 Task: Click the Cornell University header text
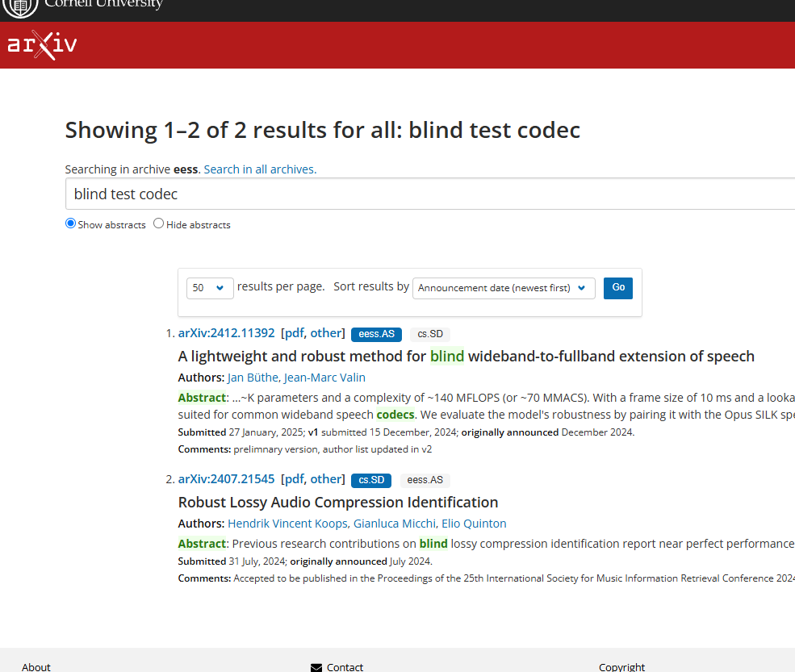(x=103, y=4)
